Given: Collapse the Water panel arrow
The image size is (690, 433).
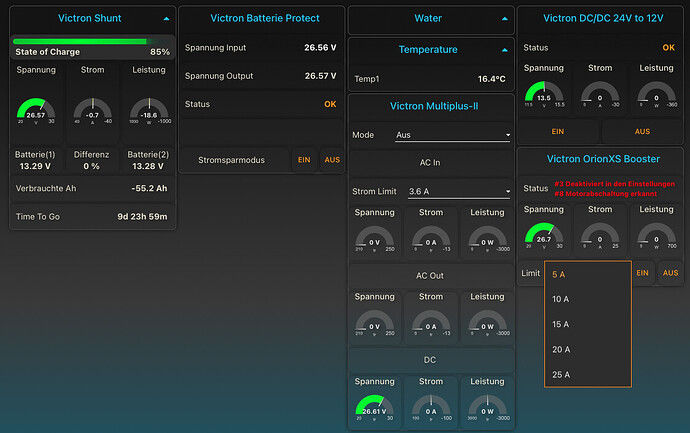Looking at the screenshot, I should point(504,19).
